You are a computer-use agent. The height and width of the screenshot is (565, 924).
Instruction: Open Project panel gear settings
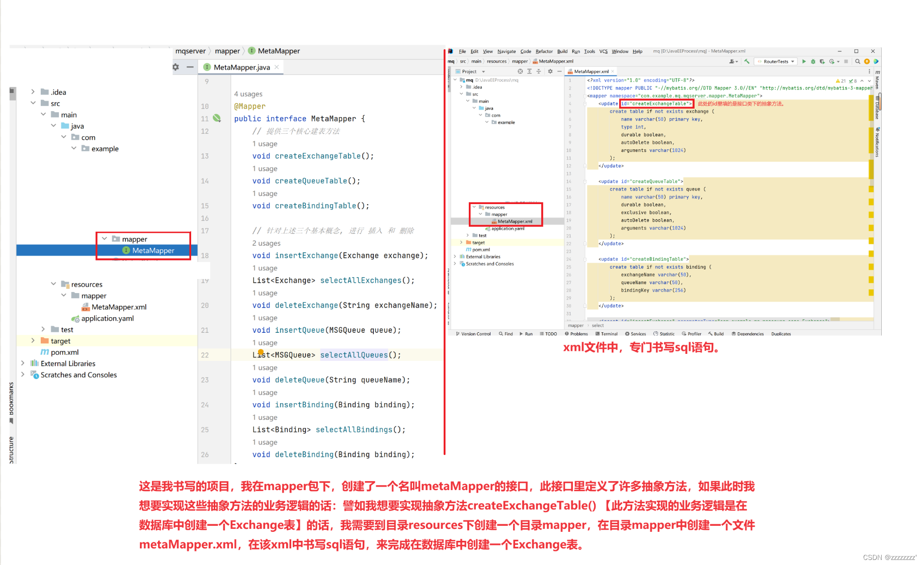click(x=550, y=71)
